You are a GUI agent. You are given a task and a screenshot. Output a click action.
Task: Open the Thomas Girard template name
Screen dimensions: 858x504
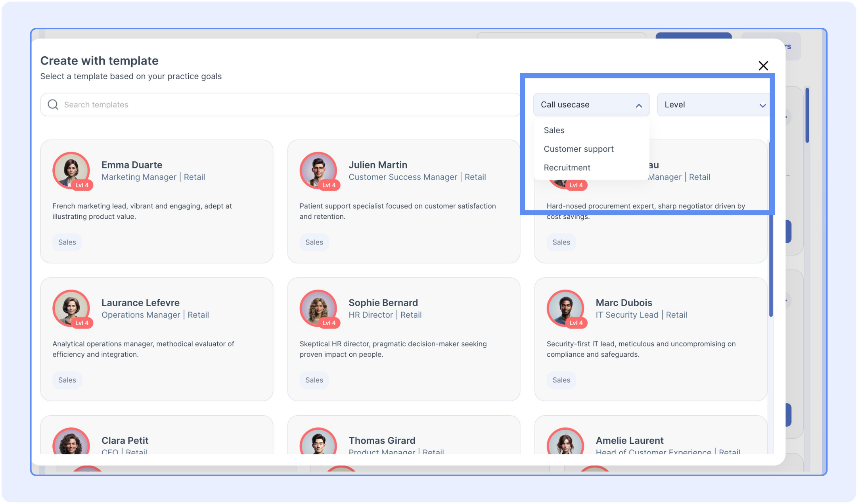(x=382, y=440)
